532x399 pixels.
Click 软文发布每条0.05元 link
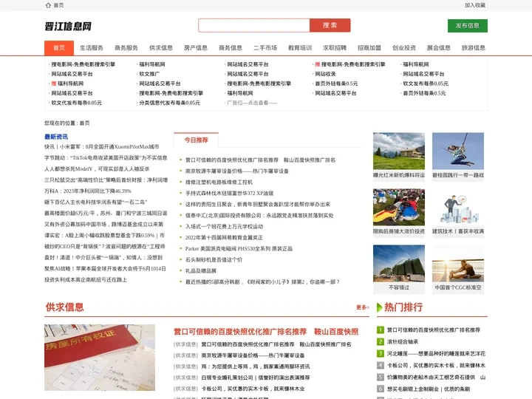[x=426, y=83]
